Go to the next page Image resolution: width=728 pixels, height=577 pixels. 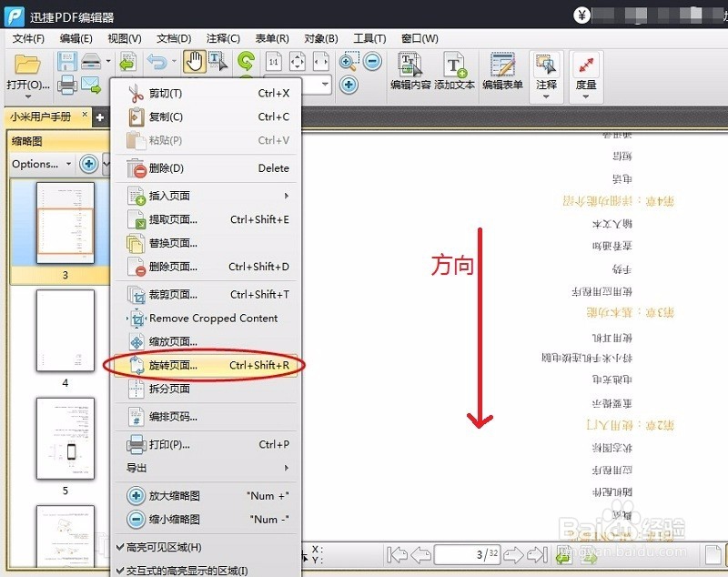pos(513,555)
